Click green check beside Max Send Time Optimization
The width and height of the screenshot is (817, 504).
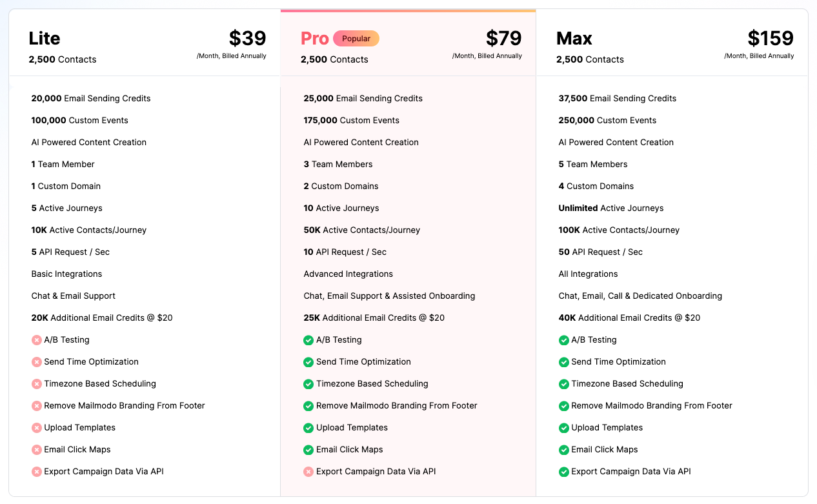[x=564, y=362]
